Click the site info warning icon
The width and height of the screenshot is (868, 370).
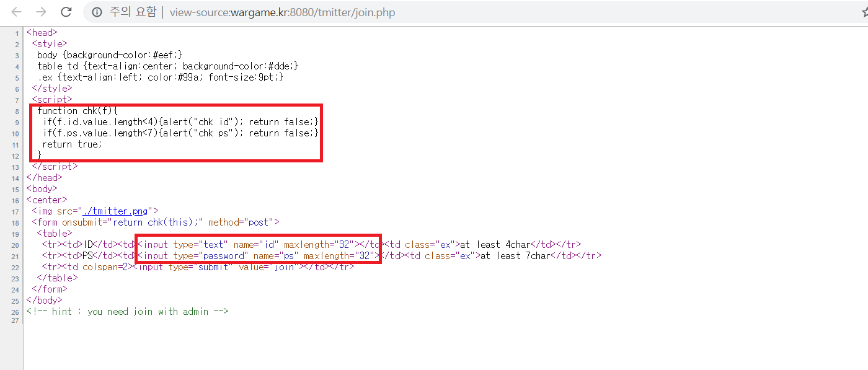(x=97, y=12)
